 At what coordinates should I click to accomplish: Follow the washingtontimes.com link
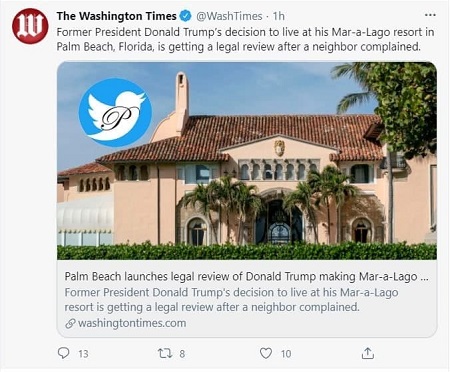pos(132,323)
